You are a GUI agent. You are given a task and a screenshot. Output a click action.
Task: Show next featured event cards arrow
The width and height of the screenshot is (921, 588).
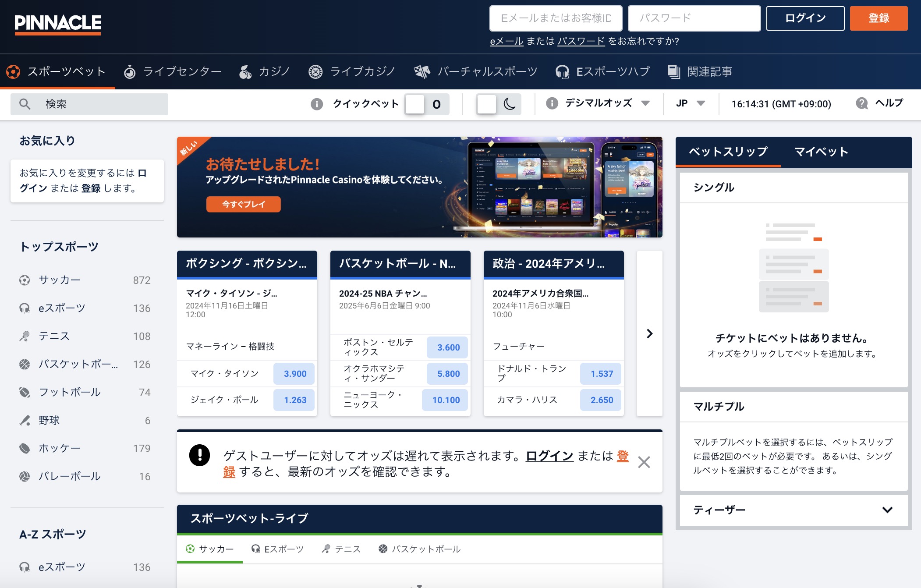[x=650, y=333]
